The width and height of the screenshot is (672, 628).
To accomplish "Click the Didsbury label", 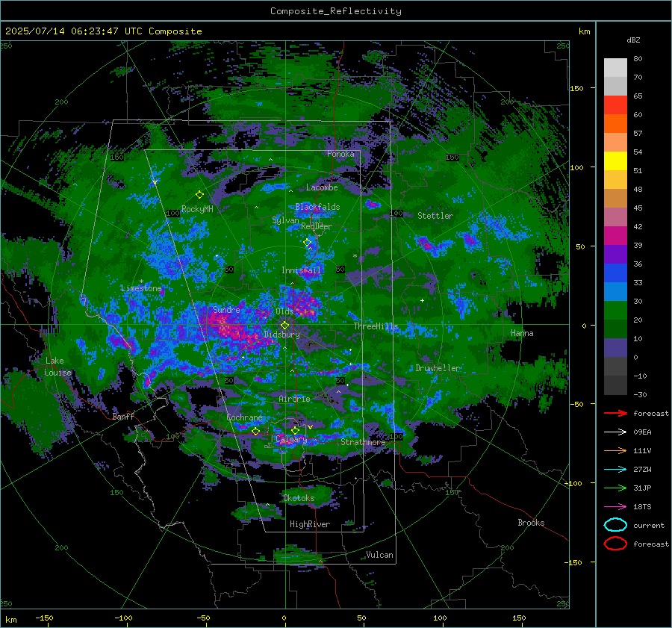I will click(282, 335).
